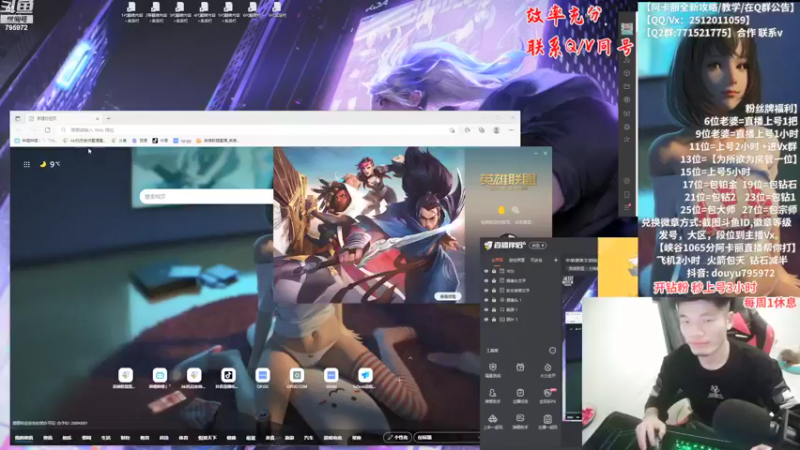
Task: Open the 教育 news category
Action: tap(144, 438)
